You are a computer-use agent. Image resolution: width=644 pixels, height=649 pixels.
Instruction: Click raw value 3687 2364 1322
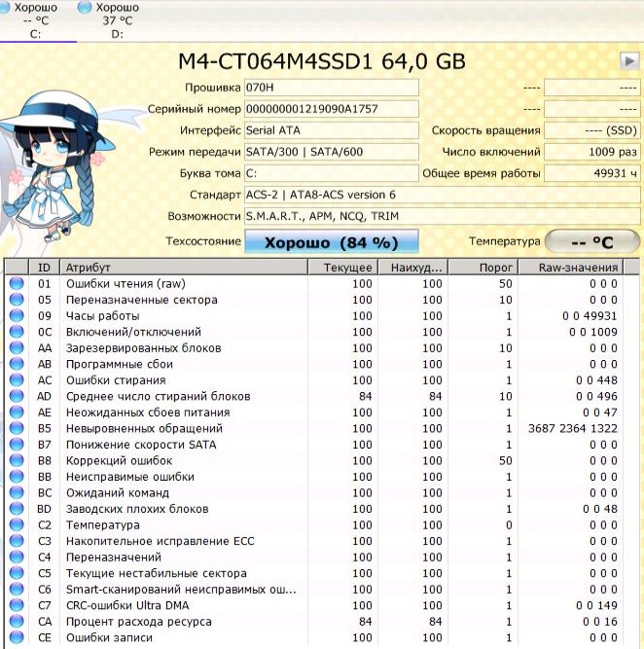pos(573,429)
